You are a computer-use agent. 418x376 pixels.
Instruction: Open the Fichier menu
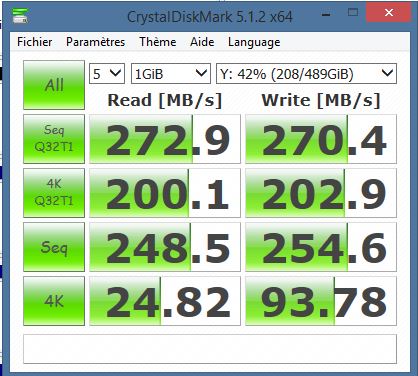click(34, 42)
